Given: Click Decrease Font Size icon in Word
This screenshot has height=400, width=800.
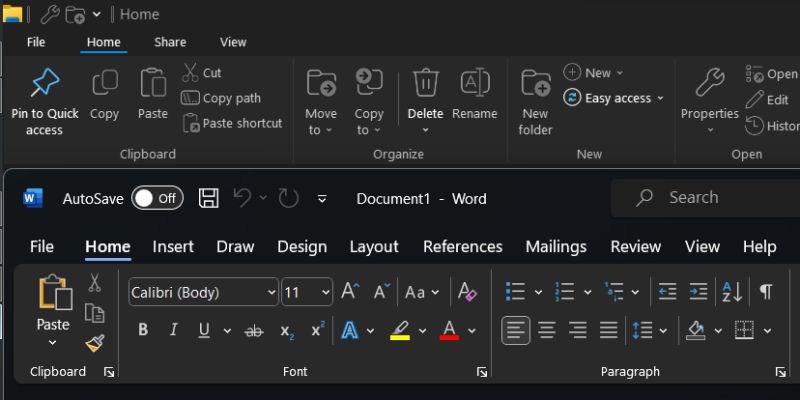Looking at the screenshot, I should [x=382, y=292].
